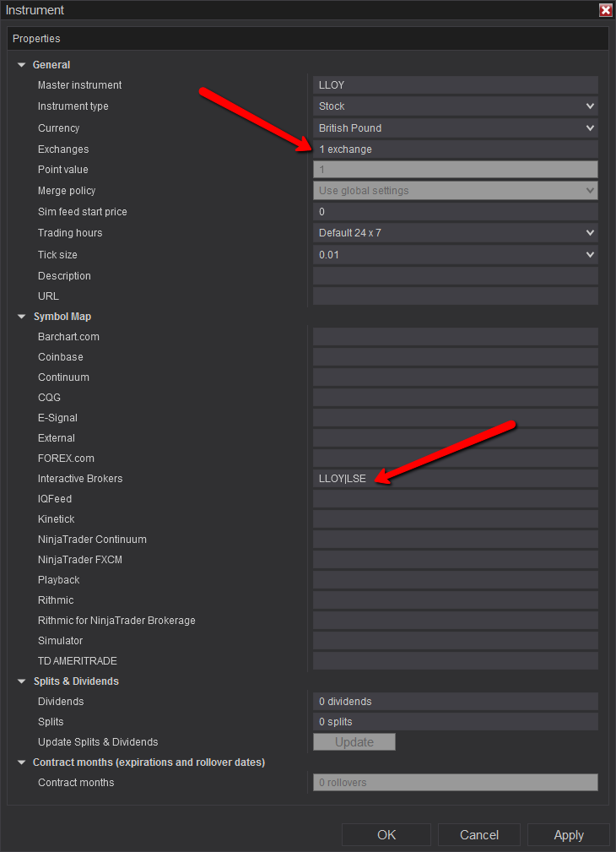The height and width of the screenshot is (852, 616).
Task: Click the Master instrument field
Action: pyautogui.click(x=455, y=85)
